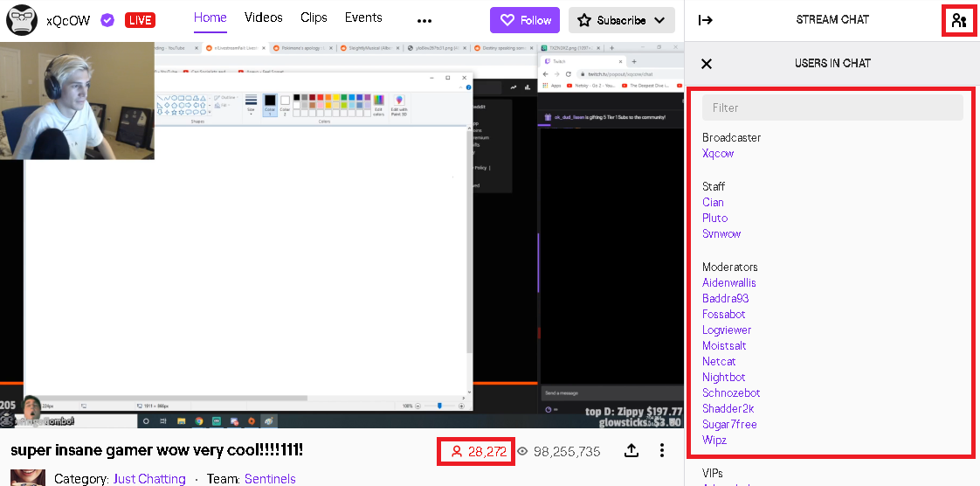
Task: Open Schnozebot's user card
Action: (730, 392)
